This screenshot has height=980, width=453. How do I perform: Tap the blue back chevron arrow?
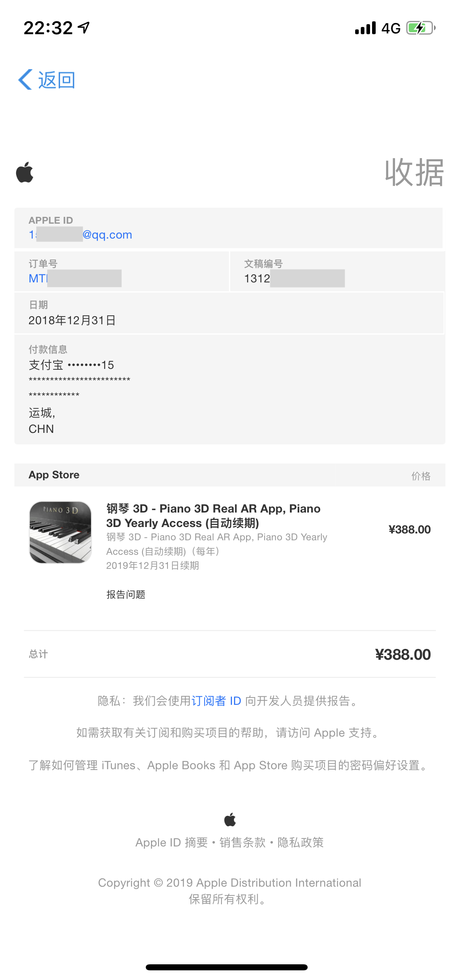tap(25, 80)
